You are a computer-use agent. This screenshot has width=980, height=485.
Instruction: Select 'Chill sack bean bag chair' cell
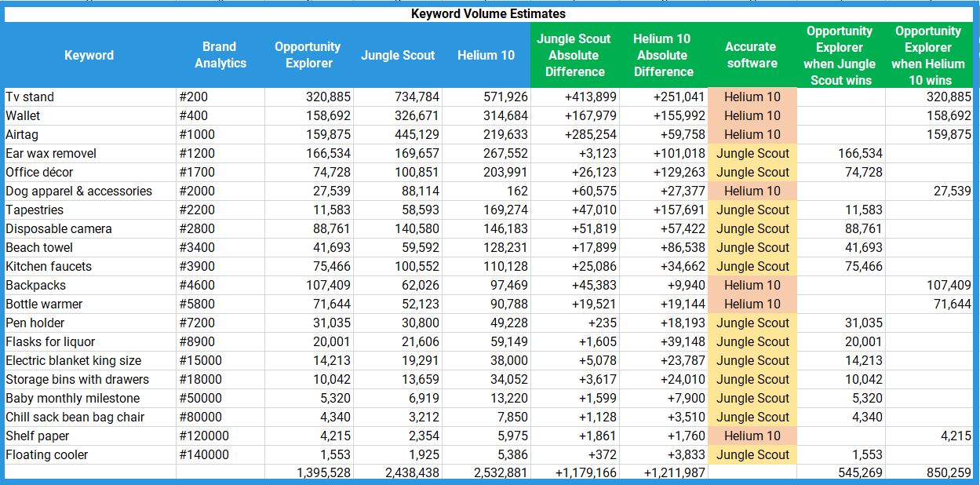tap(89, 418)
